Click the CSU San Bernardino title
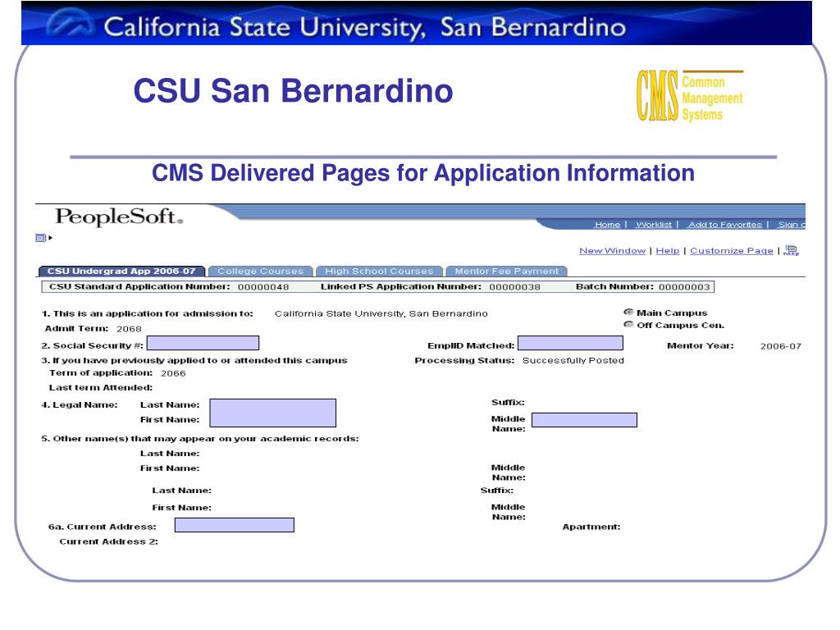840x630 pixels. (x=293, y=90)
